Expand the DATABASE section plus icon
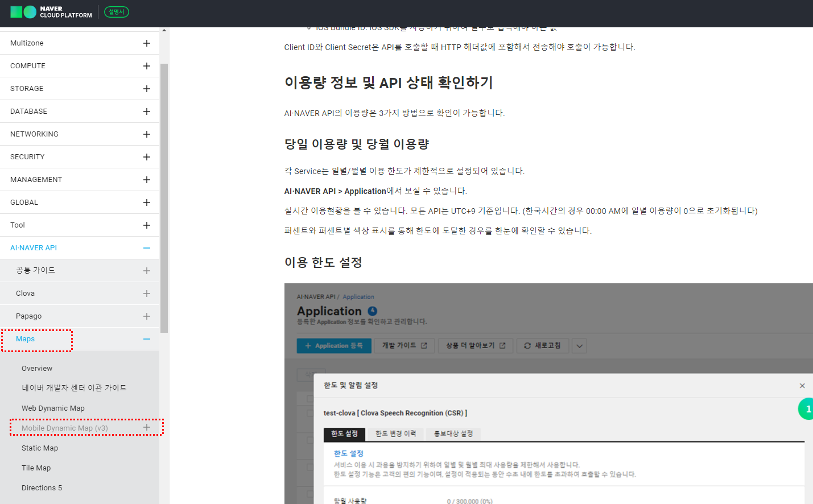The width and height of the screenshot is (813, 504). 147,111
